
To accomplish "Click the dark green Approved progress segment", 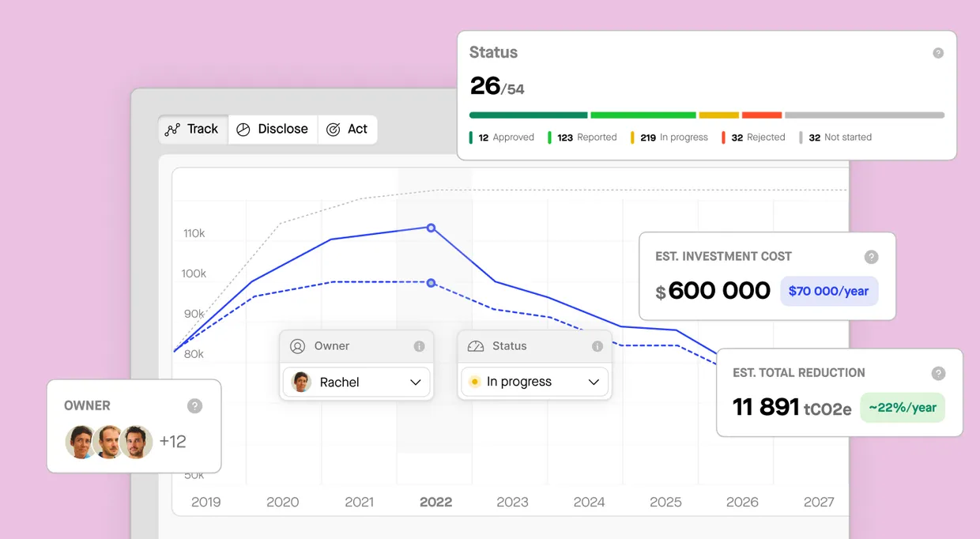I will coord(528,115).
